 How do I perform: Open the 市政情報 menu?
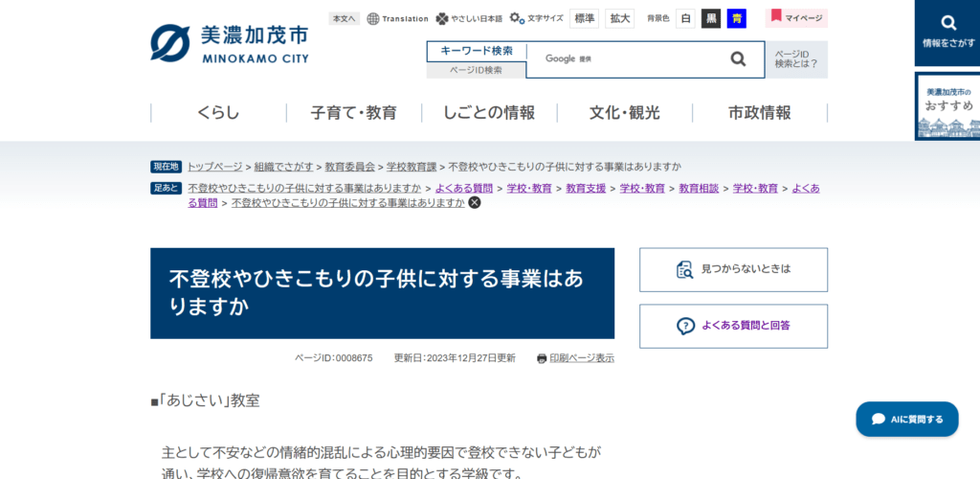coord(760,113)
